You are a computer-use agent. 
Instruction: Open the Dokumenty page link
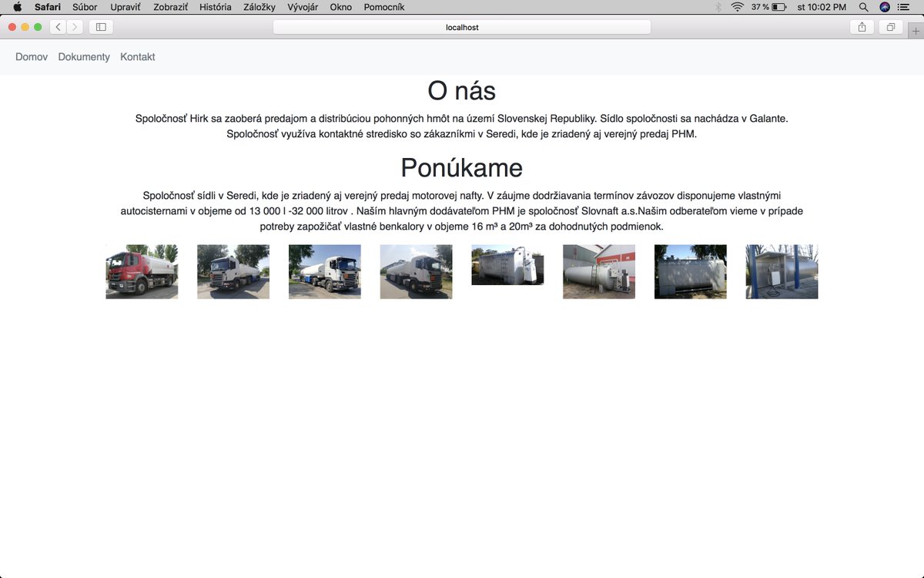point(84,57)
